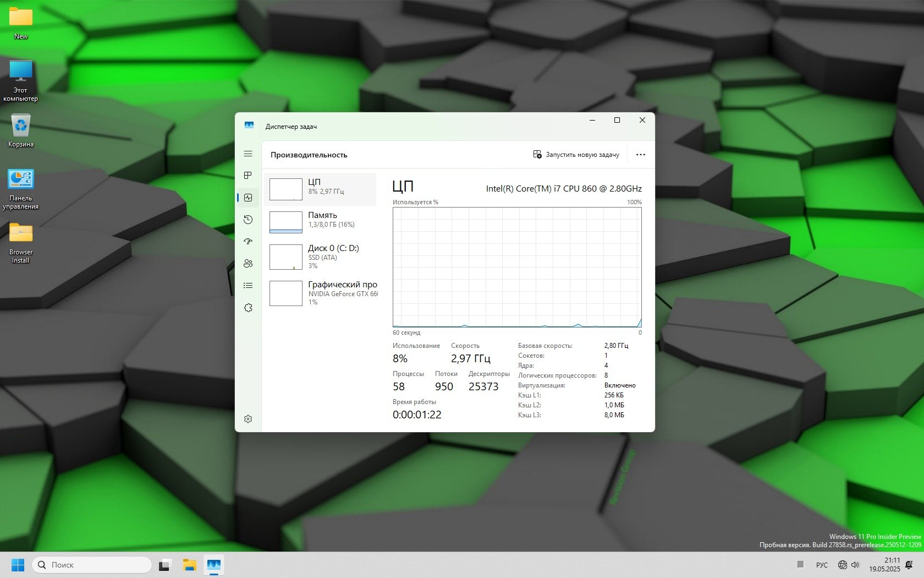Select the ЦП performance item
Screen dimensions: 924x578
(320, 189)
